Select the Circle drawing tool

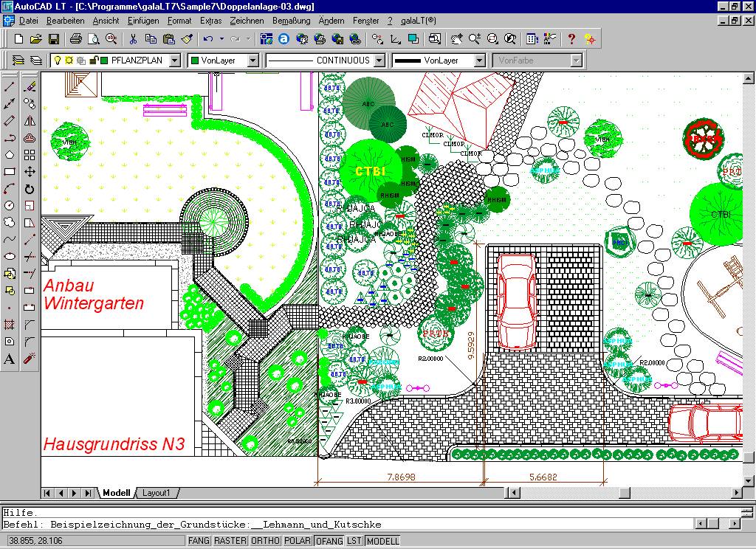point(9,205)
